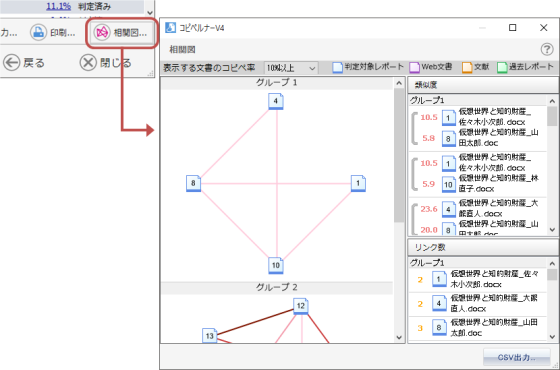This screenshot has width=560, height=370.
Task: Click document 1 icon in link count list
Action: click(x=439, y=279)
